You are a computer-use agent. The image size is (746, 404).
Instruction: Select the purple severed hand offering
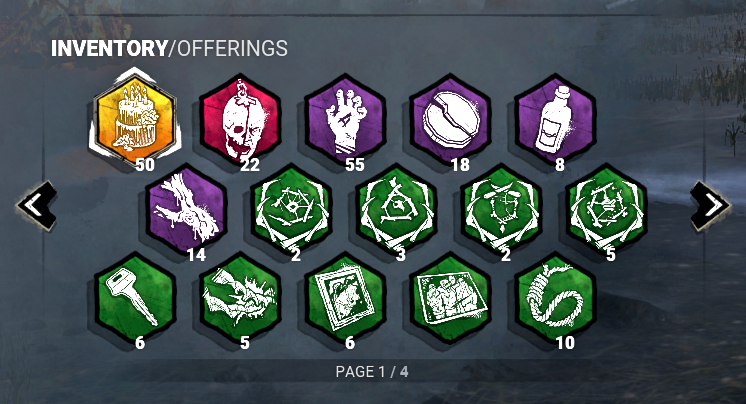tap(345, 118)
